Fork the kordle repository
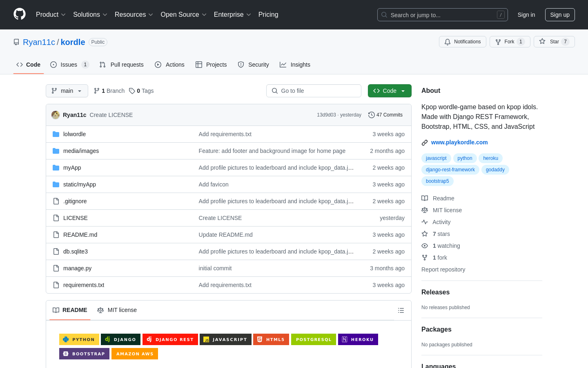The image size is (588, 368). coord(510,42)
